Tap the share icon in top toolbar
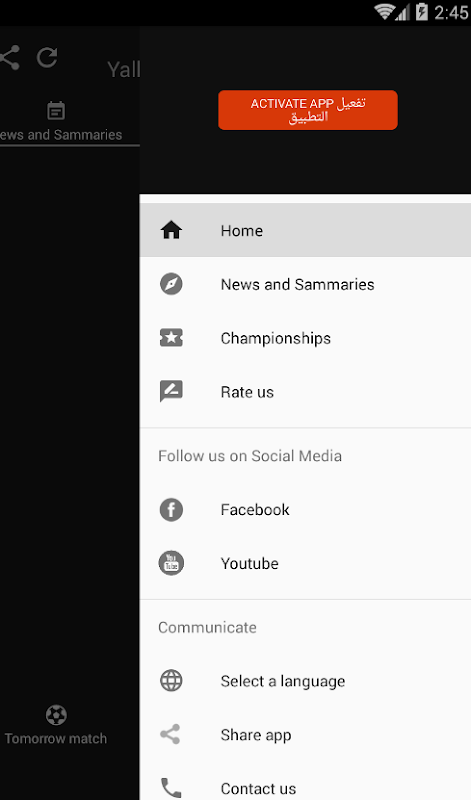The width and height of the screenshot is (471, 800). (10, 57)
